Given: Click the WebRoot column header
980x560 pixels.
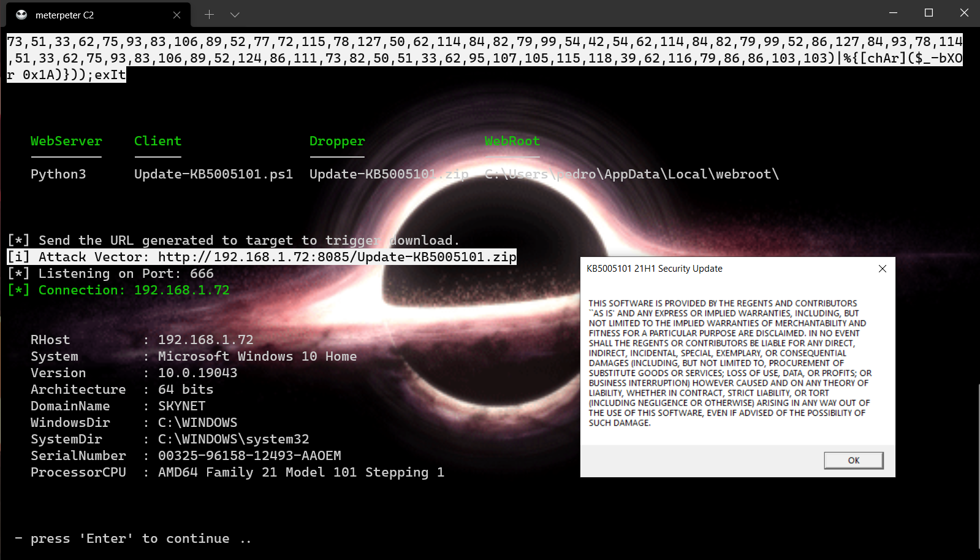Looking at the screenshot, I should click(x=512, y=141).
